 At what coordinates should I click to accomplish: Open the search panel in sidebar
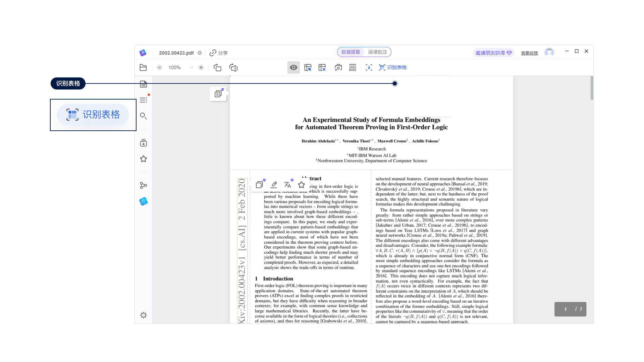tap(143, 116)
